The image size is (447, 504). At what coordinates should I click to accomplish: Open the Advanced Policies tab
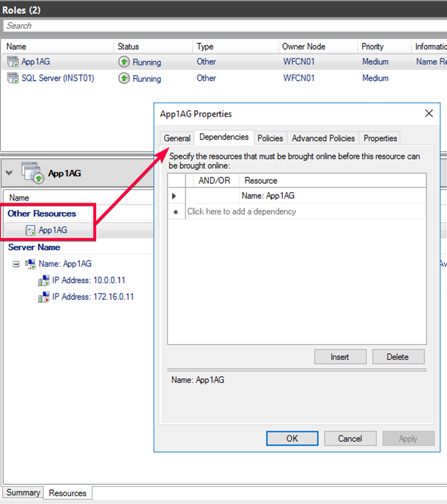[x=323, y=138]
